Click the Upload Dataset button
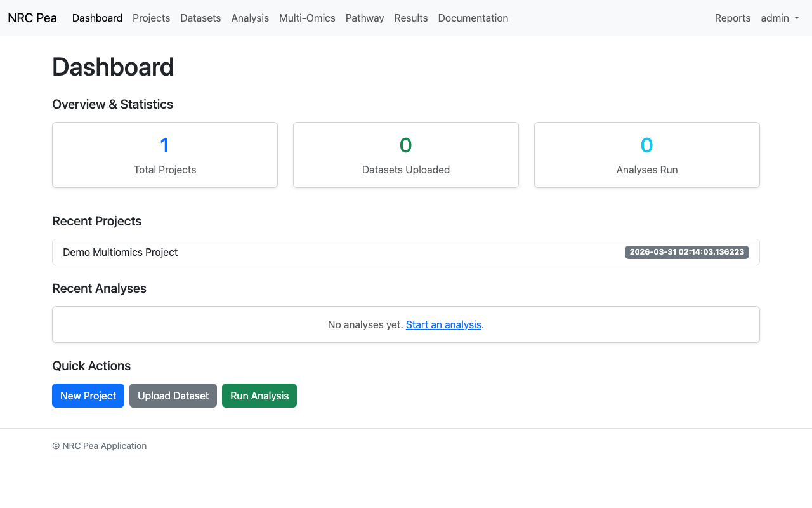 (x=173, y=396)
